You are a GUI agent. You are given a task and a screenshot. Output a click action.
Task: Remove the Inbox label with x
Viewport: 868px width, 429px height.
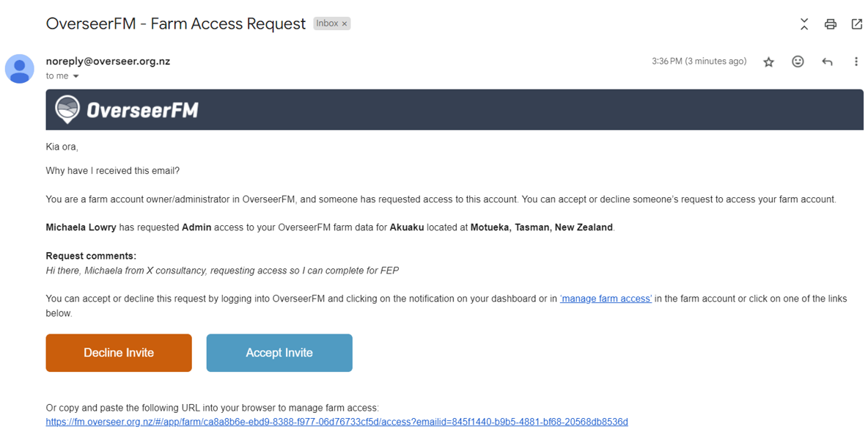click(x=345, y=23)
